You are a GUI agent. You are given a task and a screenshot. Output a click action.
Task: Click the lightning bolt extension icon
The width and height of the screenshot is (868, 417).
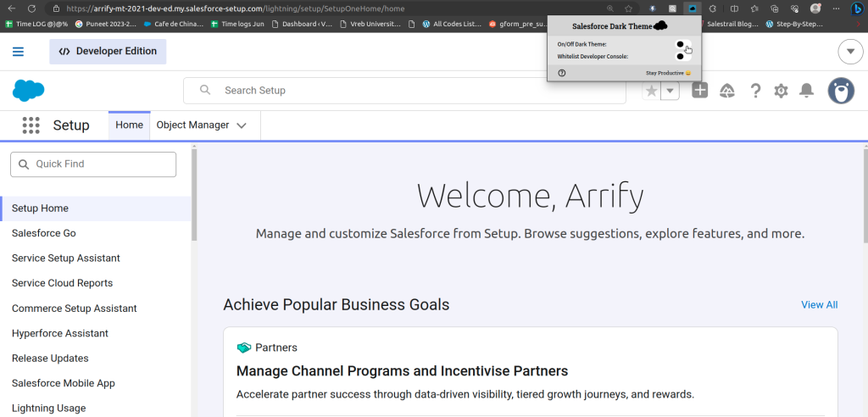(653, 8)
